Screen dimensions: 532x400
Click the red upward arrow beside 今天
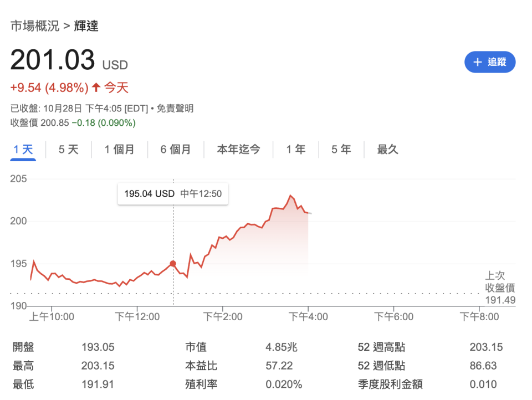[x=95, y=88]
